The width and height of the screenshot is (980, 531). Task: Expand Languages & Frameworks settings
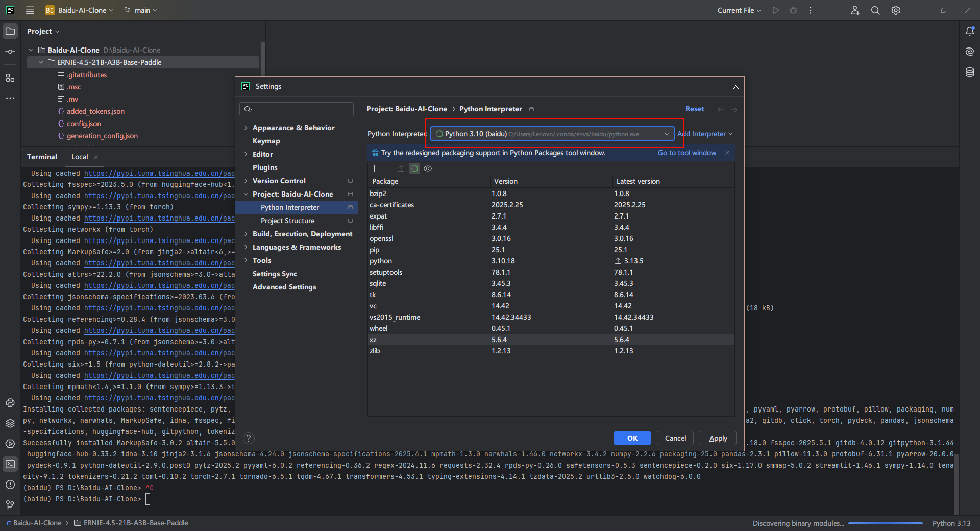[246, 247]
